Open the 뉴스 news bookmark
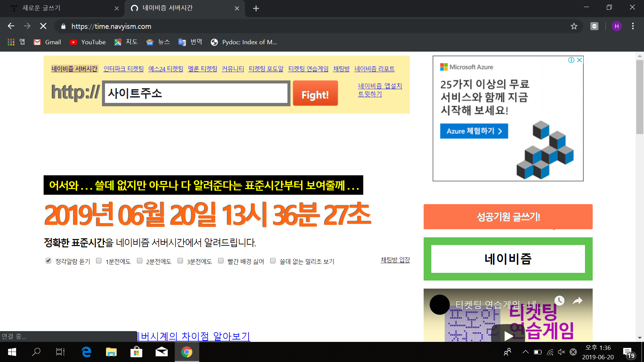Viewport: 644px width, 362px height. pyautogui.click(x=158, y=42)
